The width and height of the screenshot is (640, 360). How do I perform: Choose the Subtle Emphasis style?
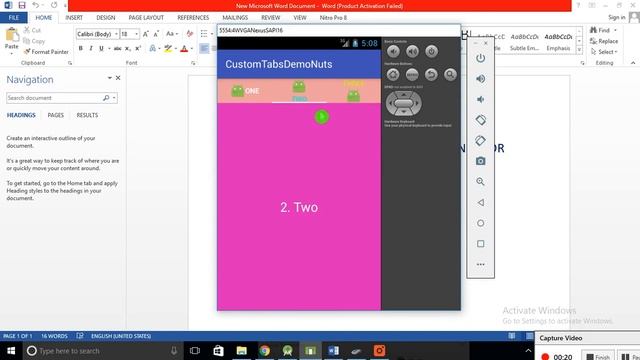[x=524, y=42]
